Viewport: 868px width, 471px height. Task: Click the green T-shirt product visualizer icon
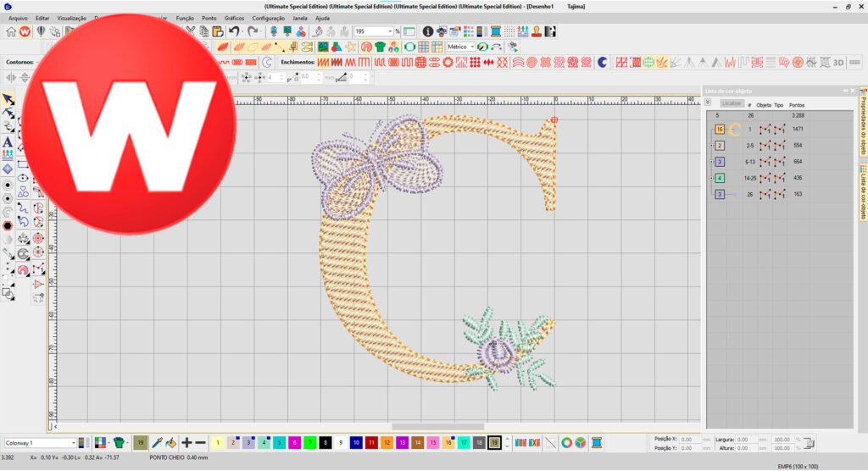380,47
